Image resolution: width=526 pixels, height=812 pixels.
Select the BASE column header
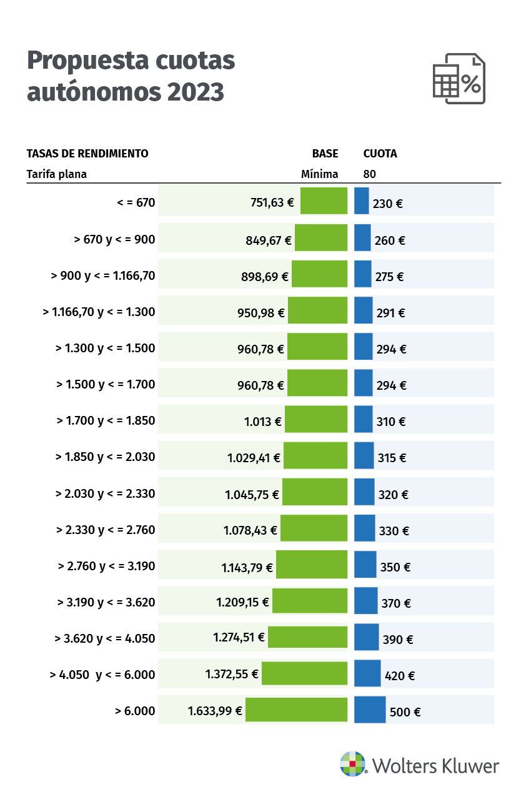pos(325,154)
